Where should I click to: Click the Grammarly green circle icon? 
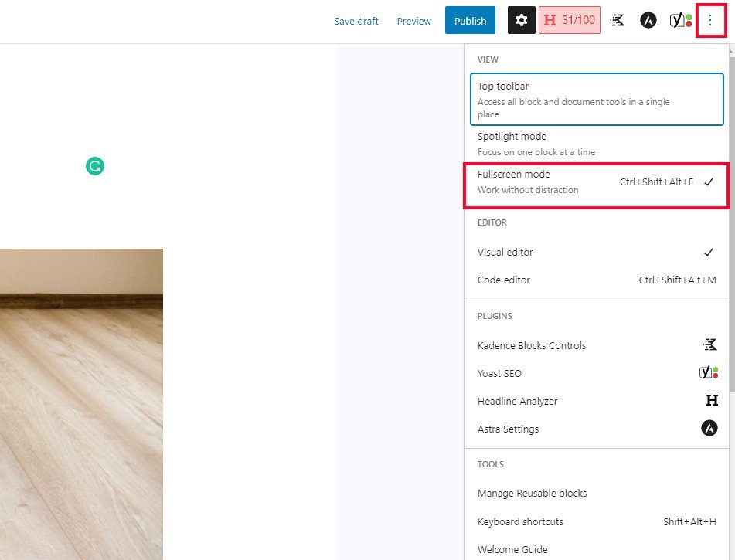point(95,166)
